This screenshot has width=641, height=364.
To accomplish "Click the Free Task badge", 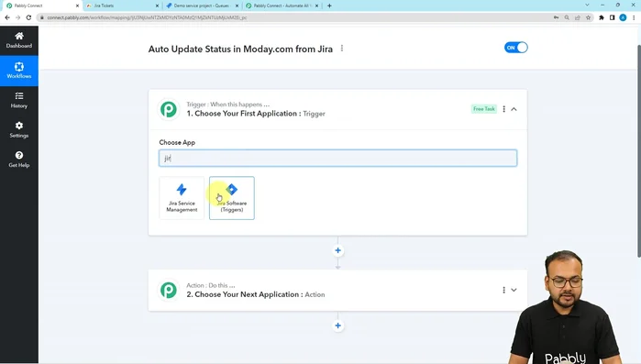I will coord(484,109).
